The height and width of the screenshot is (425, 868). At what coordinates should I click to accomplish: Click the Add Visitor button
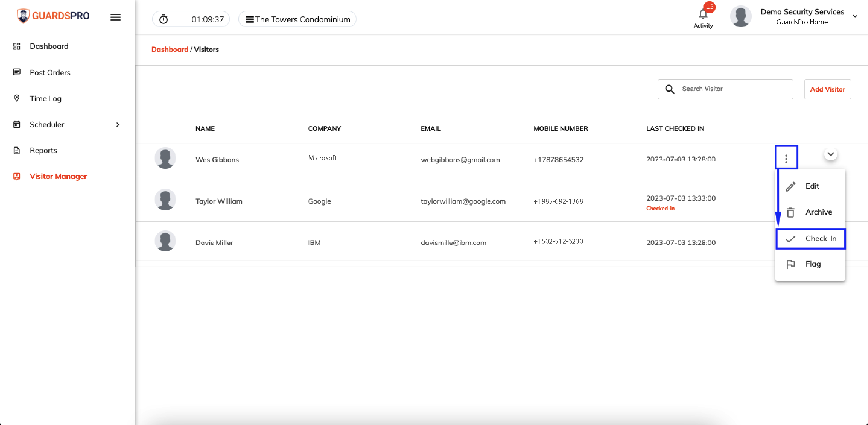tap(828, 89)
